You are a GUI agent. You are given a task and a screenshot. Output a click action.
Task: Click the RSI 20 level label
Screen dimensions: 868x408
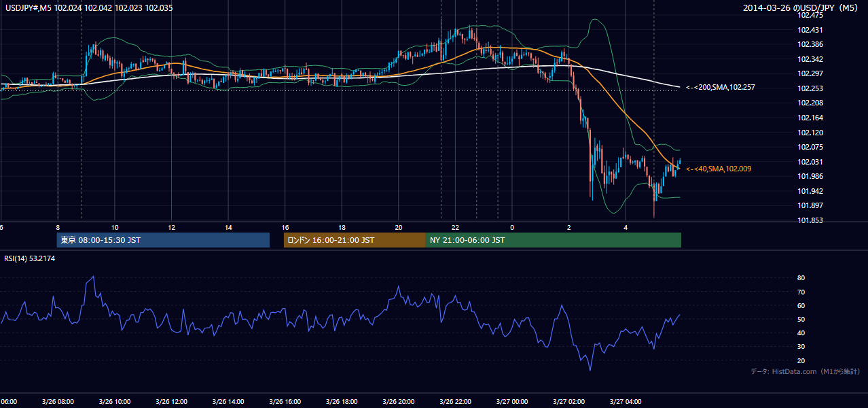pos(801,360)
